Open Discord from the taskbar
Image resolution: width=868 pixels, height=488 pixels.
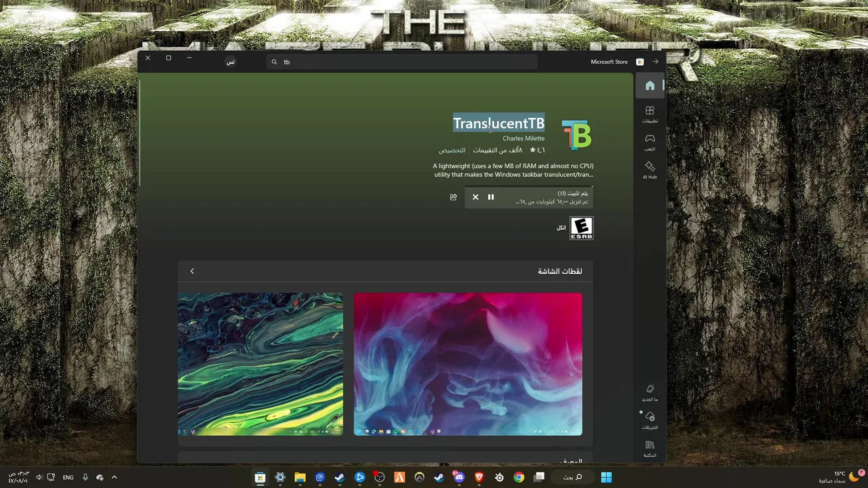(x=459, y=477)
